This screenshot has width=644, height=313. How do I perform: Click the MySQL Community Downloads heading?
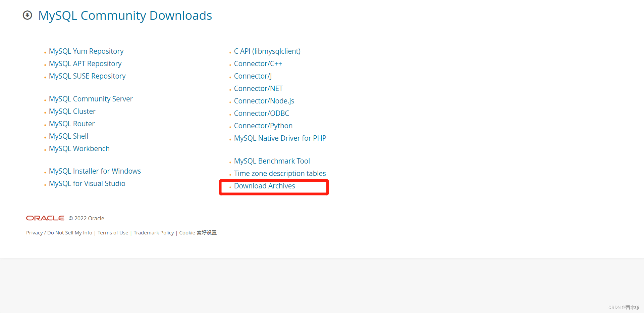coord(125,16)
